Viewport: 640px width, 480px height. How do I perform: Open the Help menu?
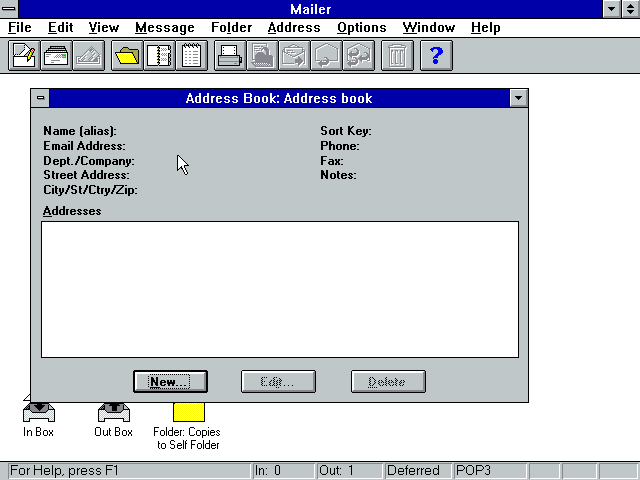[485, 27]
